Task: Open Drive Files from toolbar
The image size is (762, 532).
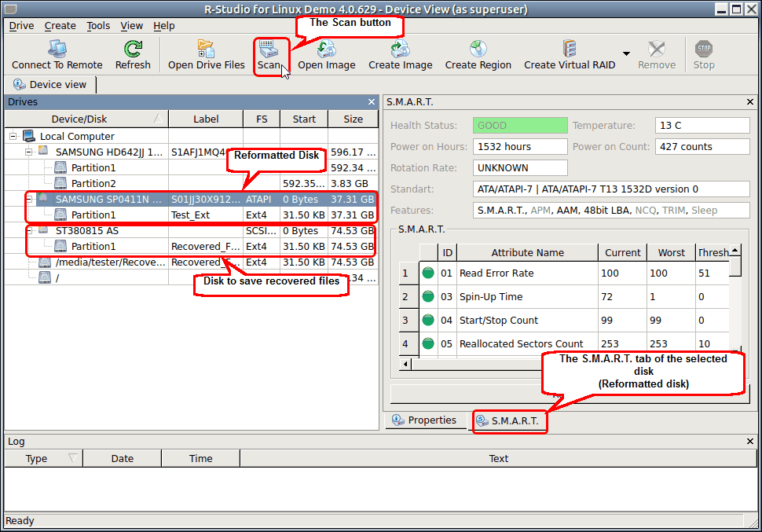Action: click(207, 55)
